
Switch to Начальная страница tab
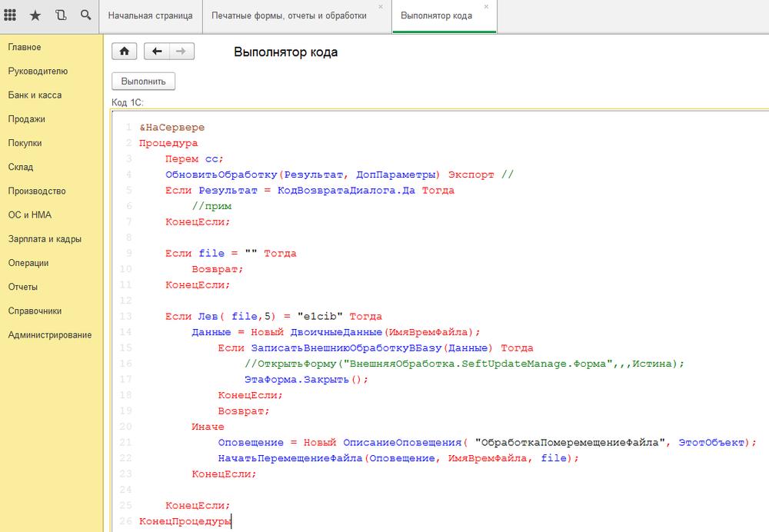tap(150, 15)
